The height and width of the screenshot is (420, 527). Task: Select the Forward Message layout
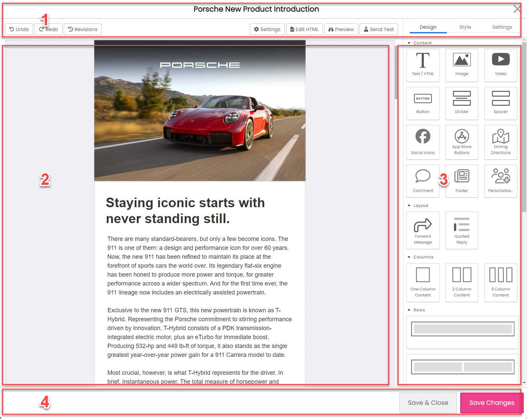click(x=423, y=230)
